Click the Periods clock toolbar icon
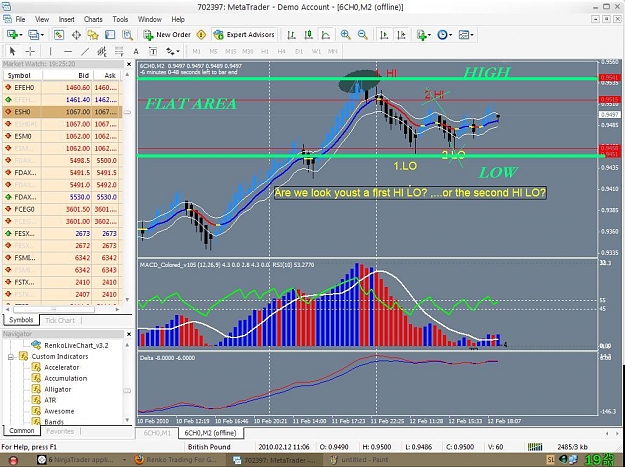 (x=442, y=35)
